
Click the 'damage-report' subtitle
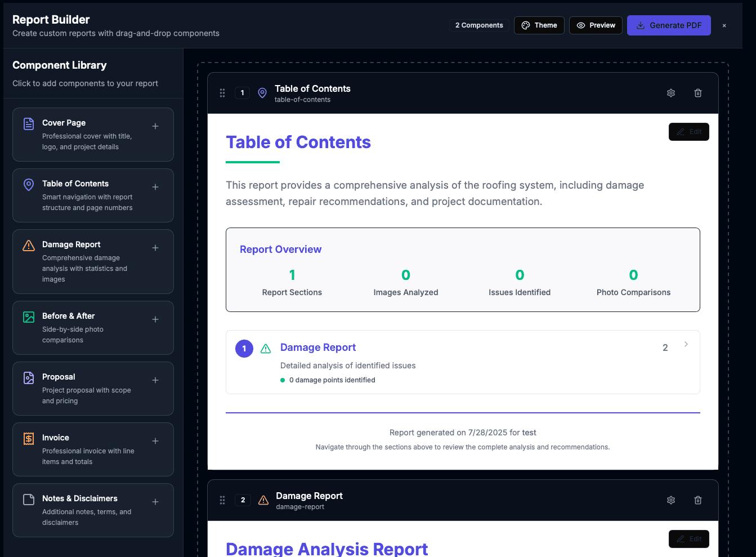[300, 507]
